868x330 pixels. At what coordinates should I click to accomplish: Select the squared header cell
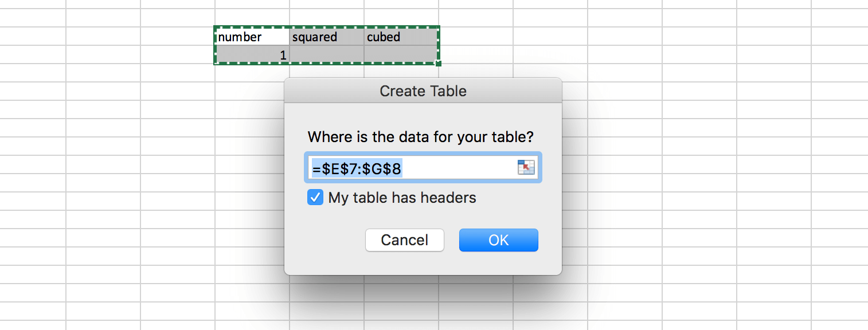pos(327,37)
